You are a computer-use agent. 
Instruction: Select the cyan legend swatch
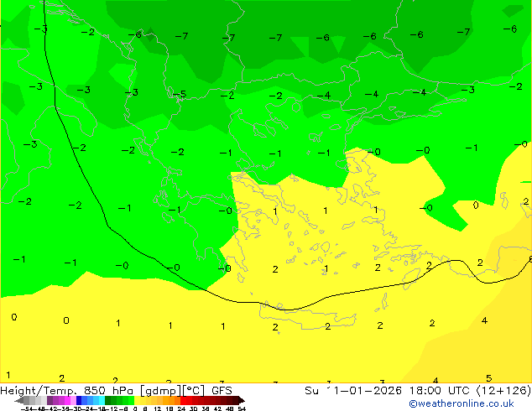[102, 400]
